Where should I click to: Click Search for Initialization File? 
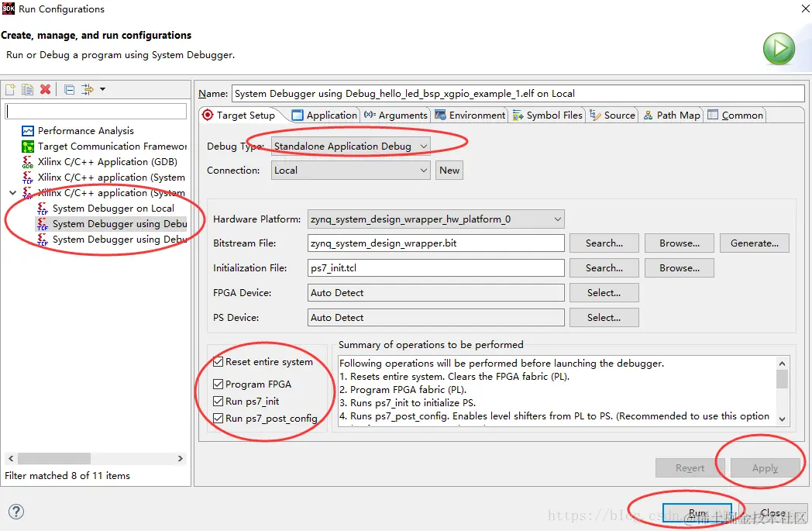pos(604,268)
